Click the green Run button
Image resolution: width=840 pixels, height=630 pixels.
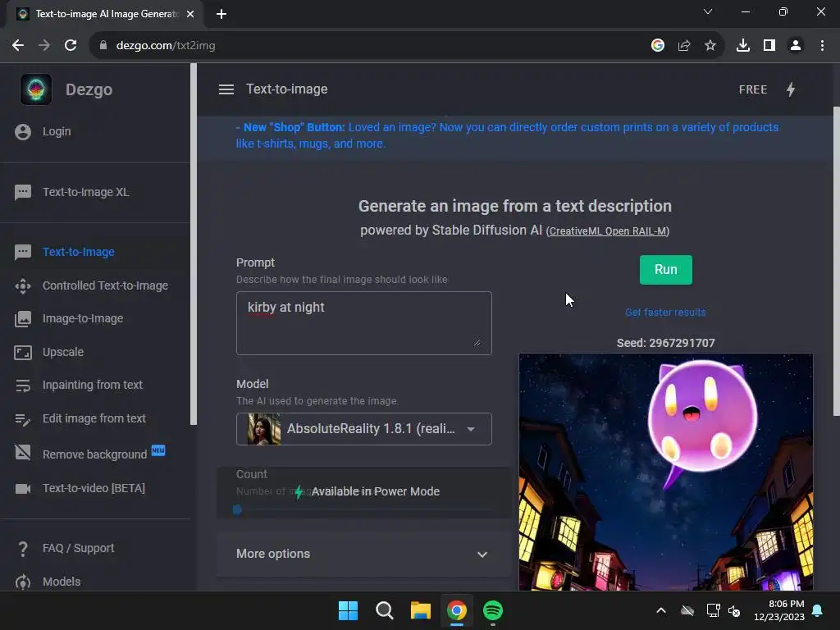665,270
